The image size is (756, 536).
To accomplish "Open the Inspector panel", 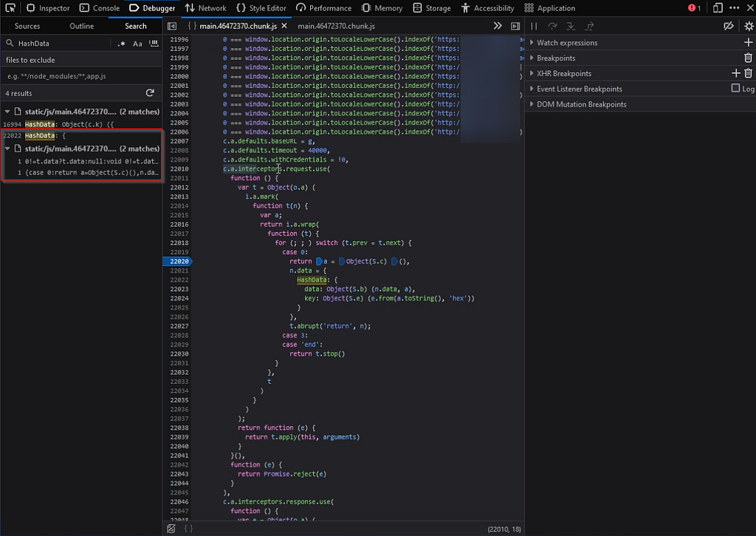I will pos(48,8).
